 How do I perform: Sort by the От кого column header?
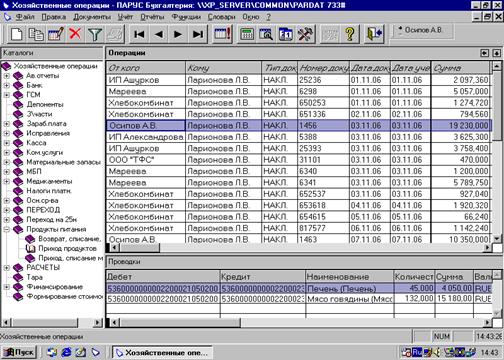tap(146, 68)
